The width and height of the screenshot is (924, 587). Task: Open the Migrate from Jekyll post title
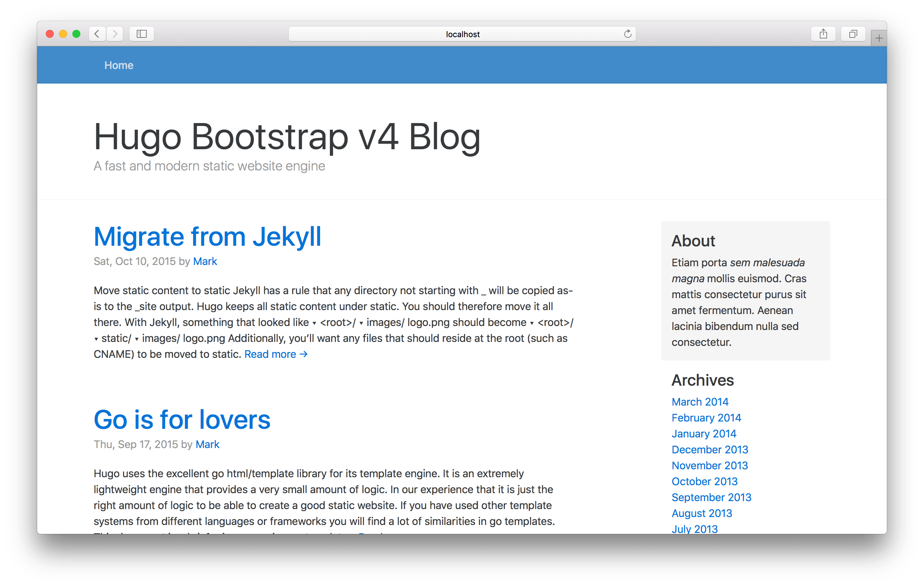pos(207,236)
